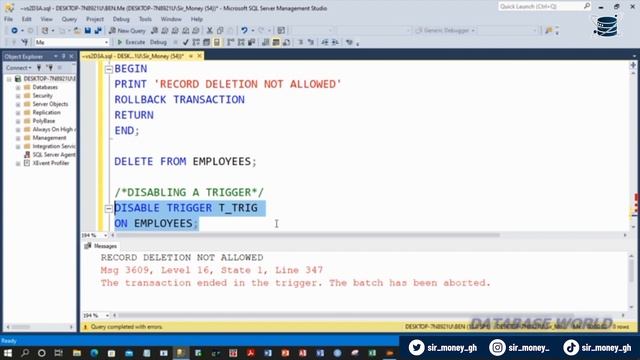This screenshot has height=360, width=640.
Task: Click the Parse query checkmark icon
Action: click(x=186, y=42)
